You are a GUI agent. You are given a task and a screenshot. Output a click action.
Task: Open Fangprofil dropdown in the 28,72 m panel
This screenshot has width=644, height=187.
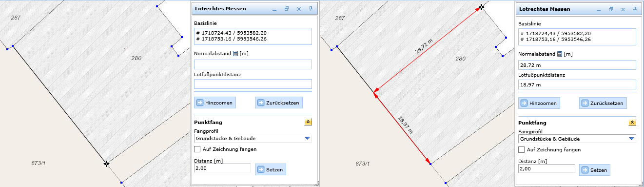[x=631, y=139]
